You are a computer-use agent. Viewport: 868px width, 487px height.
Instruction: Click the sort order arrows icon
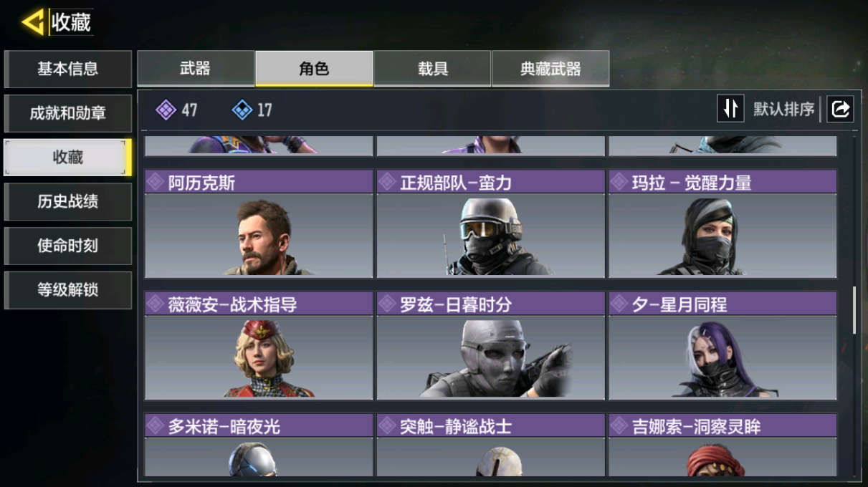[x=730, y=109]
